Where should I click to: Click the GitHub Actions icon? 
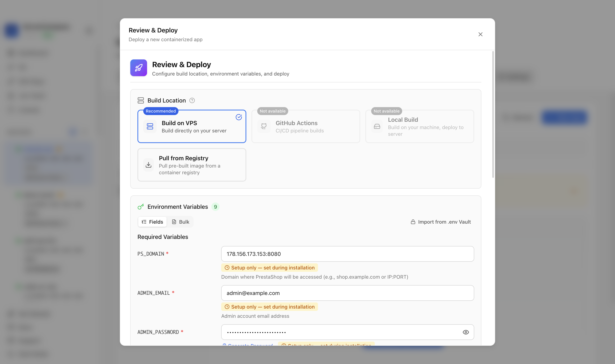[264, 126]
